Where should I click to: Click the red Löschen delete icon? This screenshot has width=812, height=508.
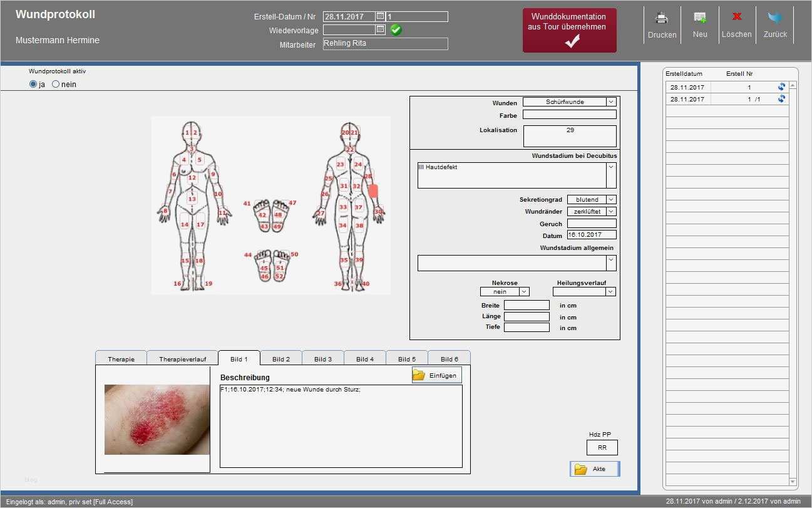[737, 18]
